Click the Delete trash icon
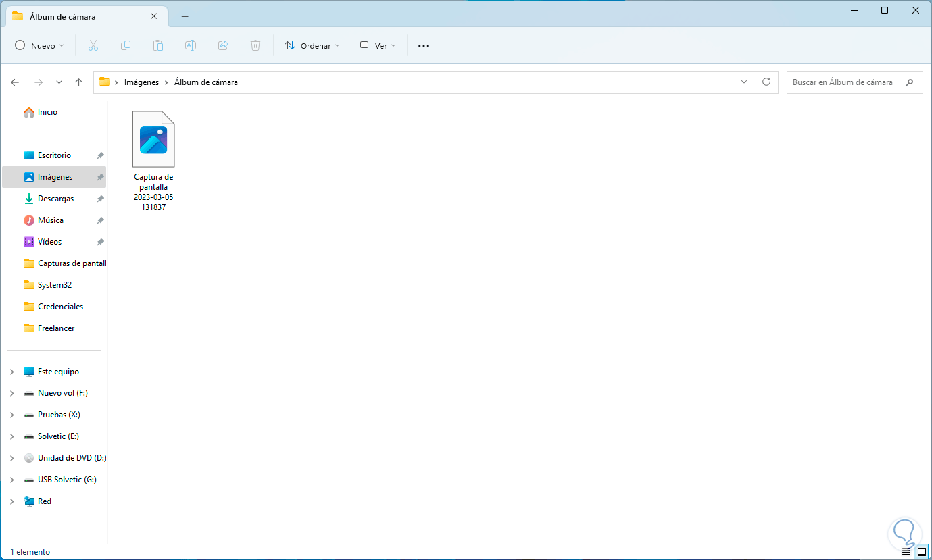 pos(255,45)
